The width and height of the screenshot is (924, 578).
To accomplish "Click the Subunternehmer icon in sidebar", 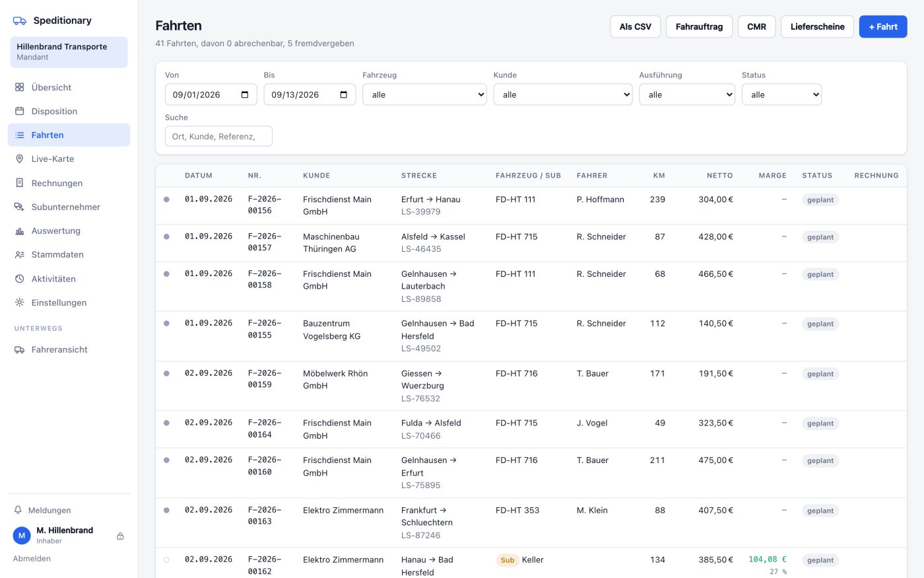I will pyautogui.click(x=20, y=207).
